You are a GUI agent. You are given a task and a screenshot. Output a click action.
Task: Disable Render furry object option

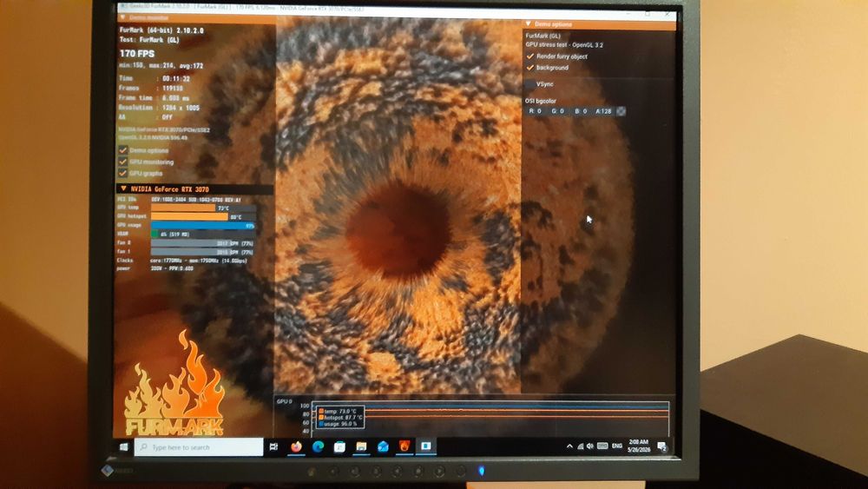(529, 56)
